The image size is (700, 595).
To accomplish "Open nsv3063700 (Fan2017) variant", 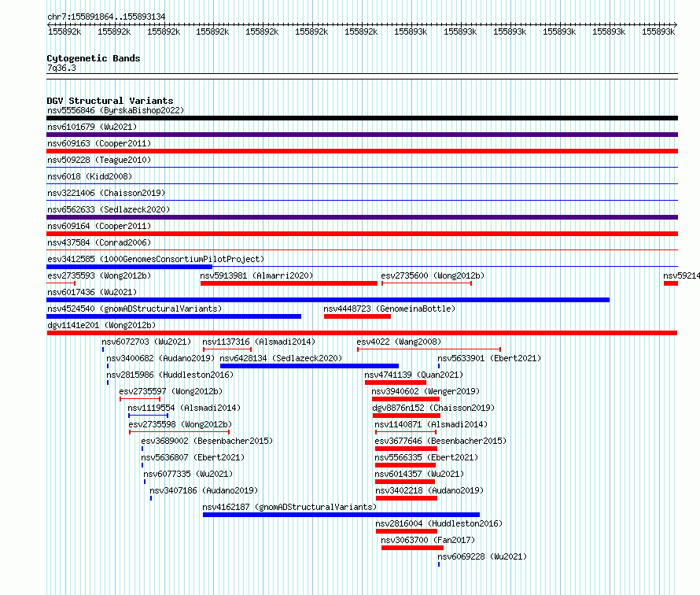I will point(428,540).
